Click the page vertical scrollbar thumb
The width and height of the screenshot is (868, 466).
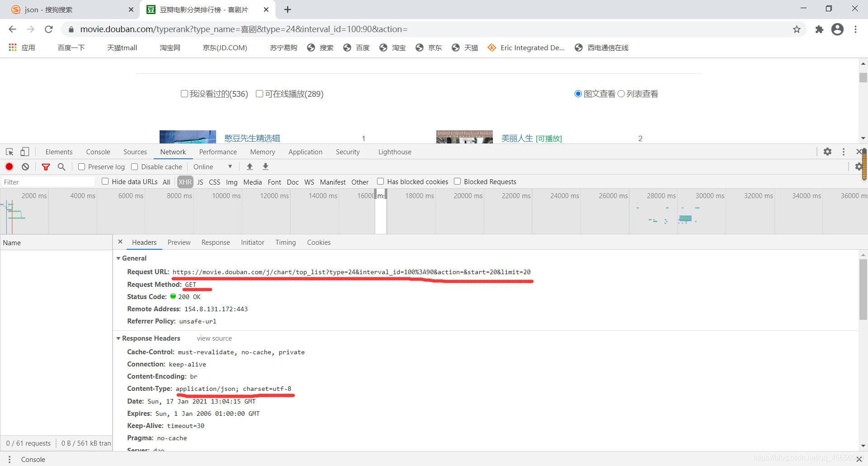(863, 77)
